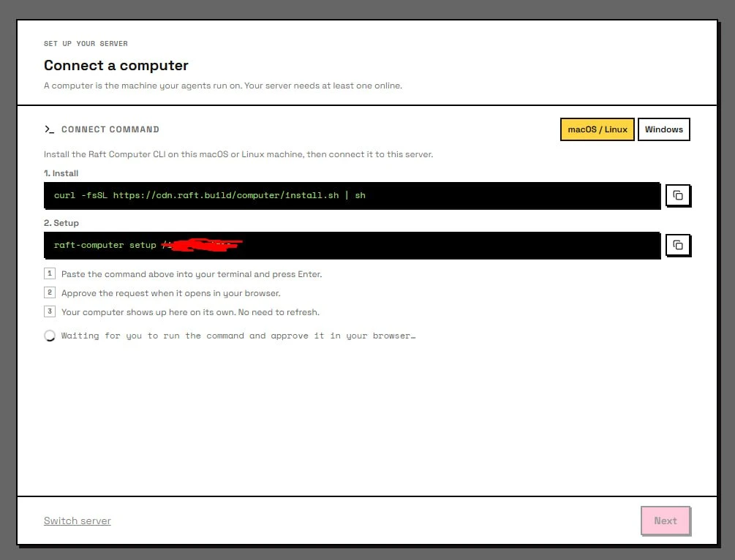Click the 'A computer is the machine' subtitle
The width and height of the screenshot is (735, 560).
pos(222,86)
